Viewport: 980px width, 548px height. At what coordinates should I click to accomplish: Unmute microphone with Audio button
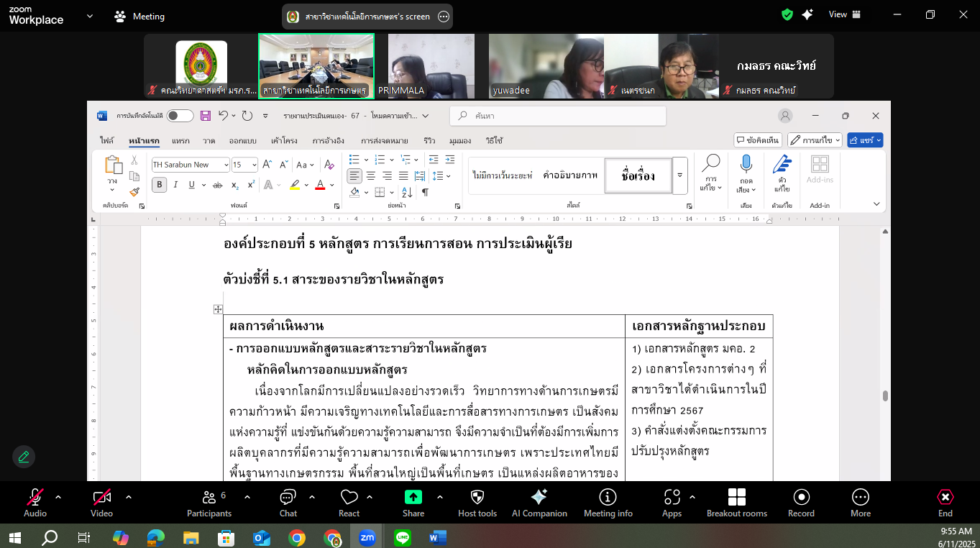[x=35, y=498]
